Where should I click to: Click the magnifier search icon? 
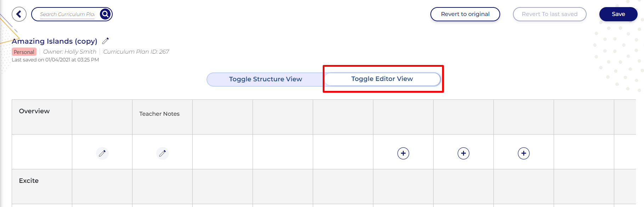click(105, 14)
